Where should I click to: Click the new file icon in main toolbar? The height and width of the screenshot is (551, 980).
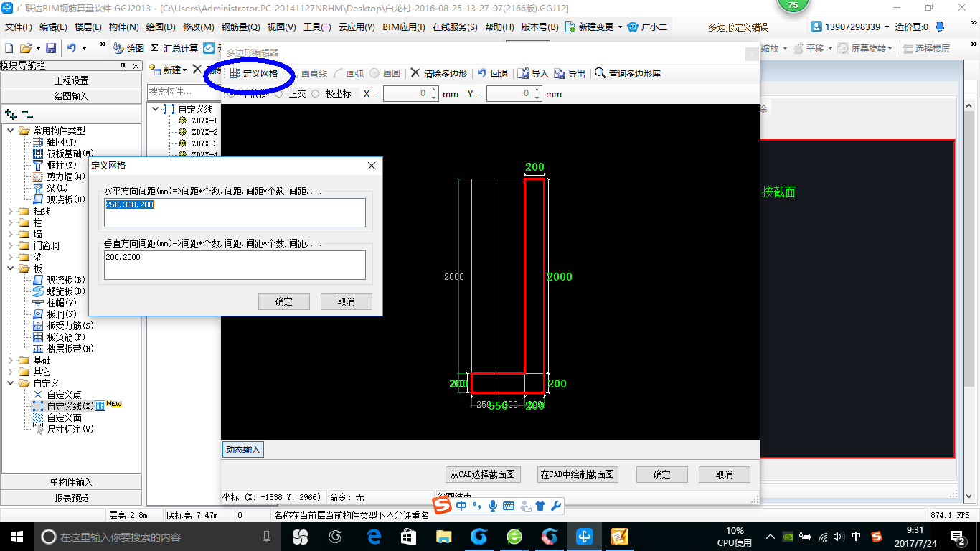pyautogui.click(x=9, y=48)
